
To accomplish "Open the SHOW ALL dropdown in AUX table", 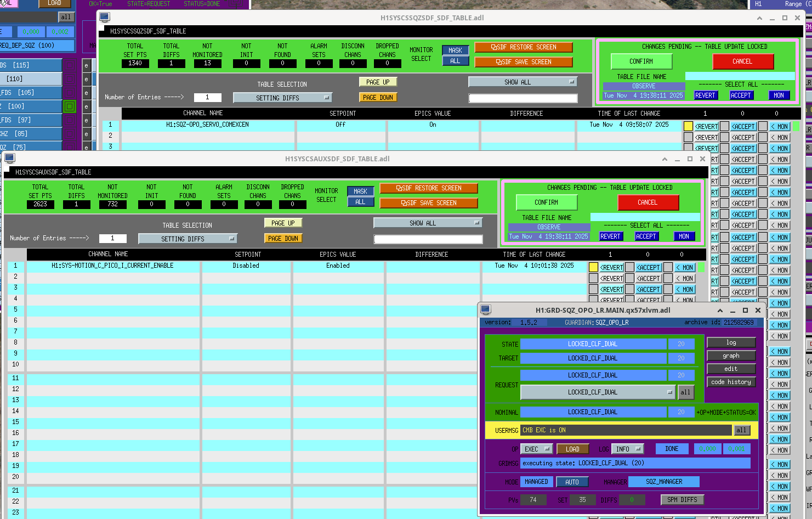I will tap(427, 223).
